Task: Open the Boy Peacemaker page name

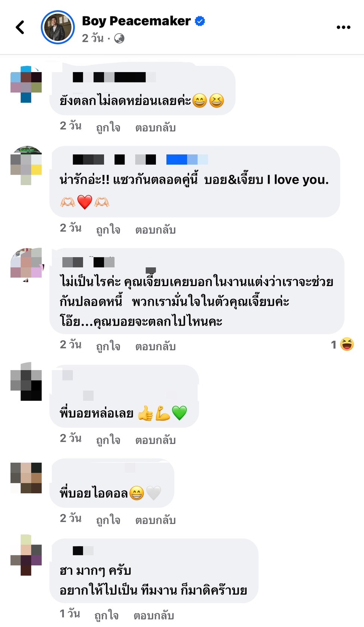Action: 136,21
